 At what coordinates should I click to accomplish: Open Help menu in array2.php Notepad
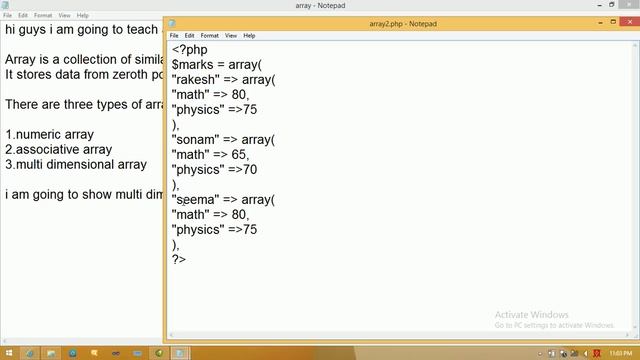[249, 36]
